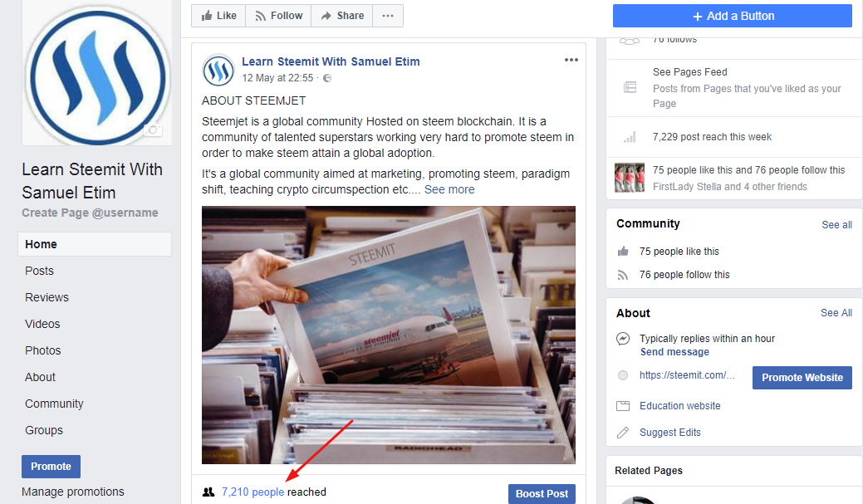The width and height of the screenshot is (863, 504).
Task: Click 76 people follow this text
Action: (x=684, y=275)
